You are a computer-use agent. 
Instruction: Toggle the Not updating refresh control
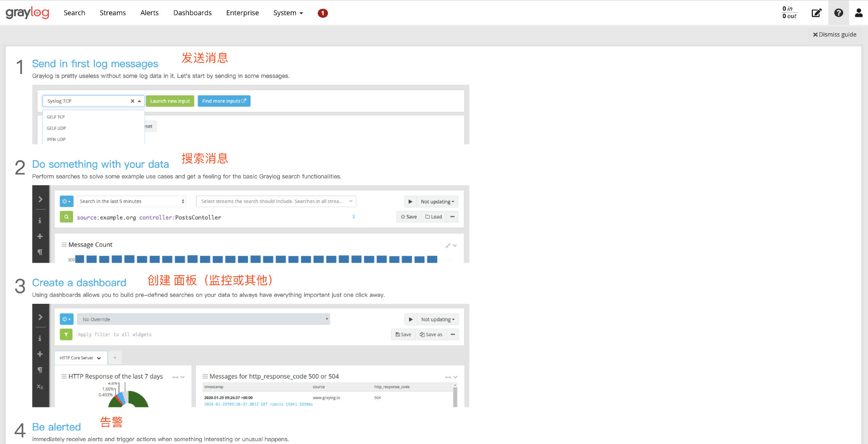[436, 201]
